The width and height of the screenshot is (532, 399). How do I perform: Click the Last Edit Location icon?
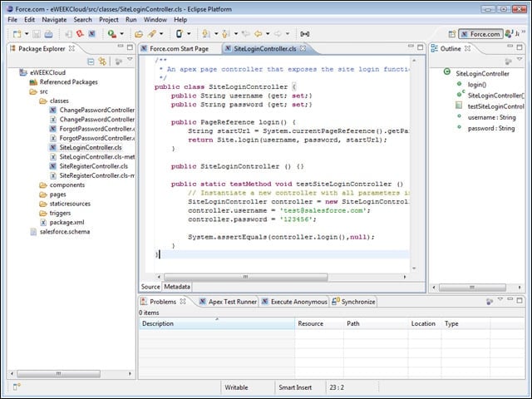point(246,33)
